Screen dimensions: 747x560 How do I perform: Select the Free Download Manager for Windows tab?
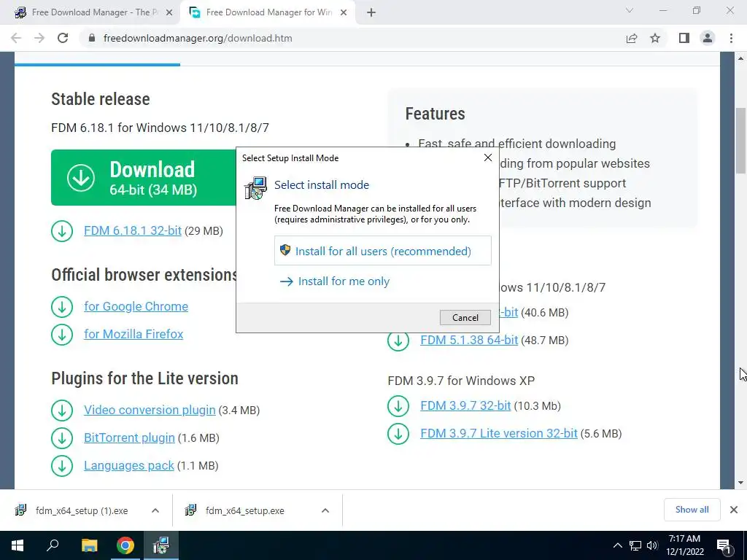[268, 12]
